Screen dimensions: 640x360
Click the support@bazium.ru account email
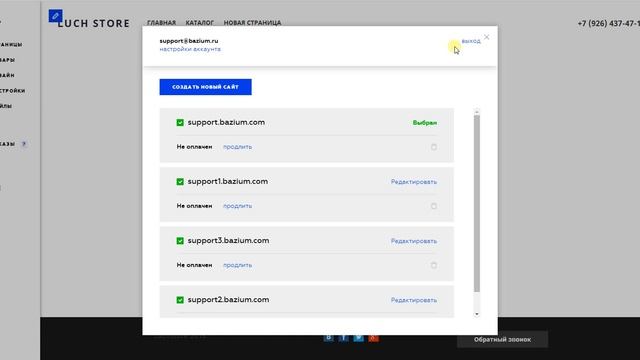coord(189,41)
